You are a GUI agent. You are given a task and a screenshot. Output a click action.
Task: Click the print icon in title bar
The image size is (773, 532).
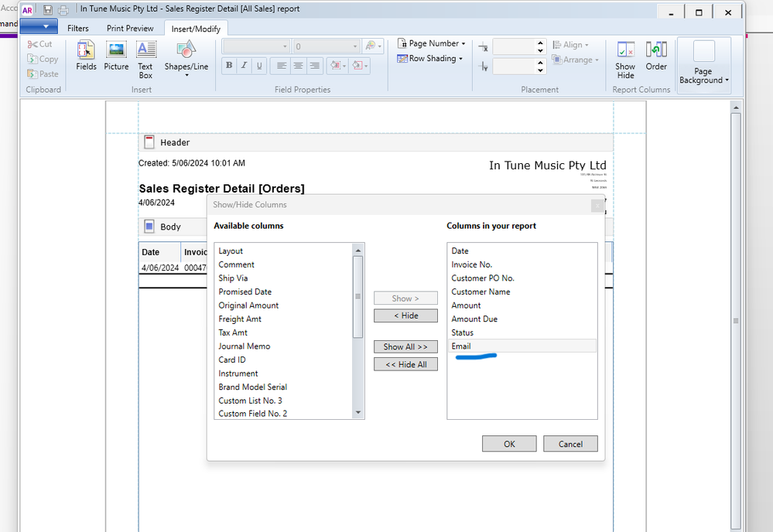63,10
